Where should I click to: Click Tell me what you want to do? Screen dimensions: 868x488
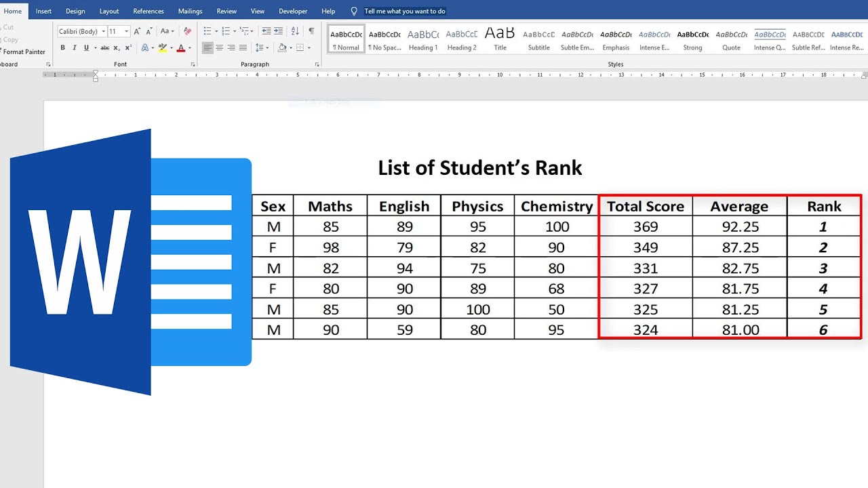click(405, 12)
